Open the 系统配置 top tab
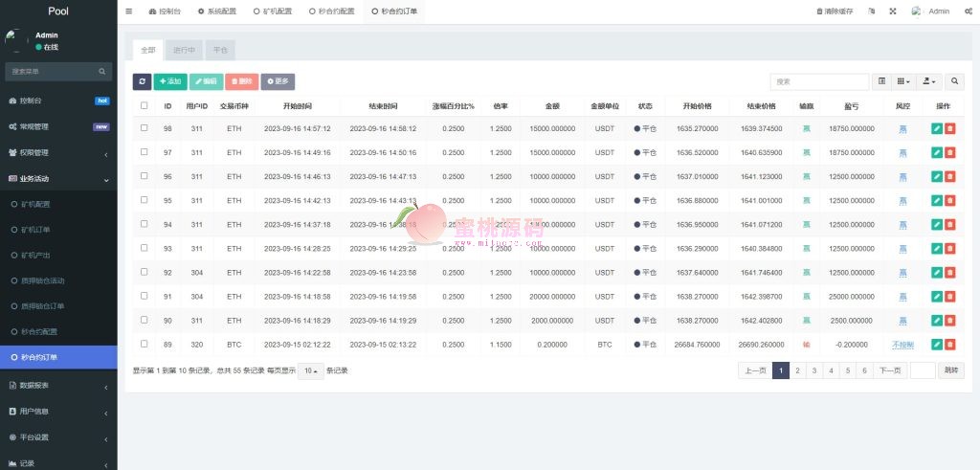The width and height of the screenshot is (980, 470). point(216,11)
